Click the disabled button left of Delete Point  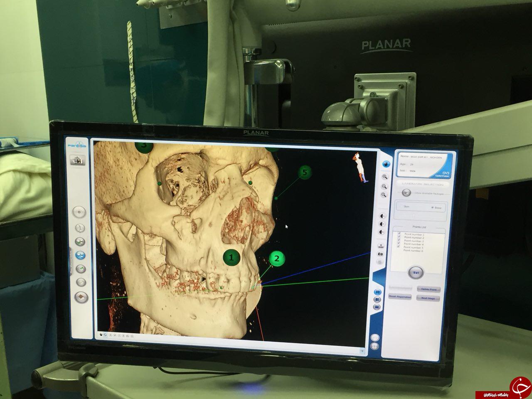click(400, 288)
